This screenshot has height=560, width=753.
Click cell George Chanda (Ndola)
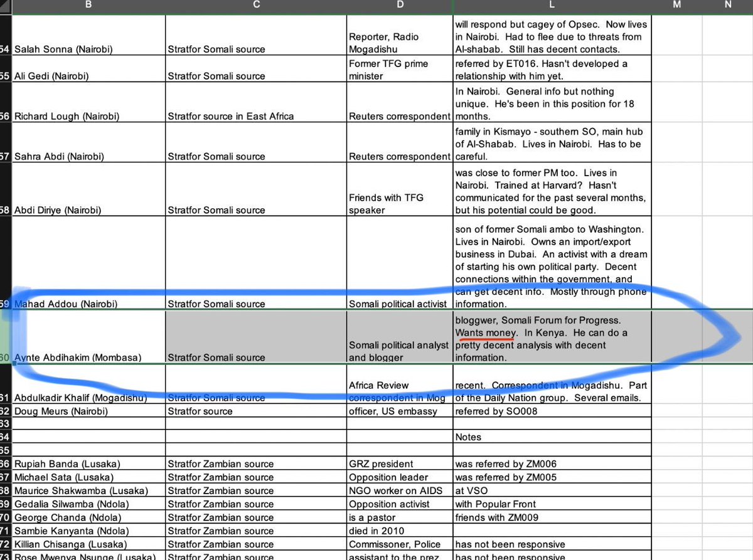point(88,518)
